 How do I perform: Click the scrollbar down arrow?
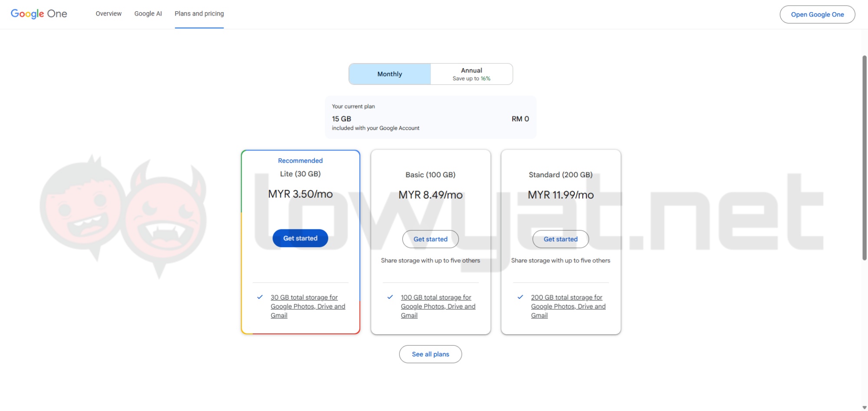click(x=864, y=407)
